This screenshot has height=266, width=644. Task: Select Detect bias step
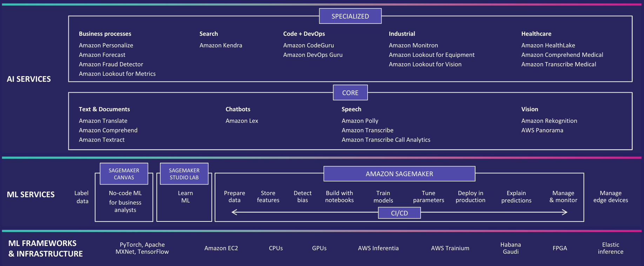pyautogui.click(x=302, y=197)
